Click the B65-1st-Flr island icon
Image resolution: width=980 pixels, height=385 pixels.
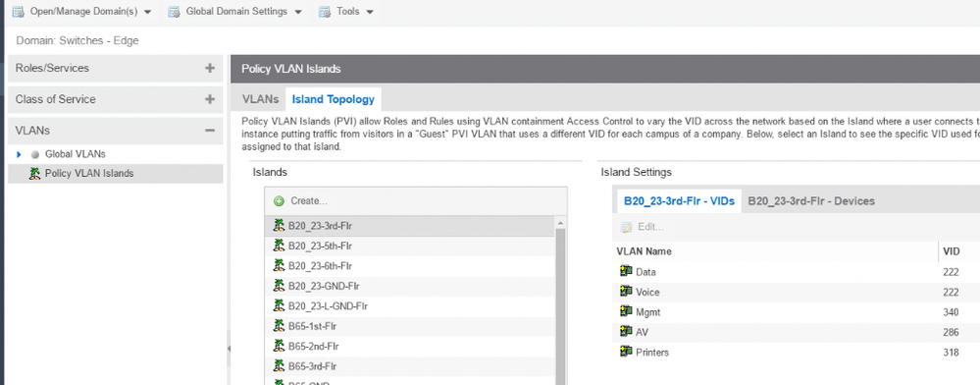tap(279, 325)
